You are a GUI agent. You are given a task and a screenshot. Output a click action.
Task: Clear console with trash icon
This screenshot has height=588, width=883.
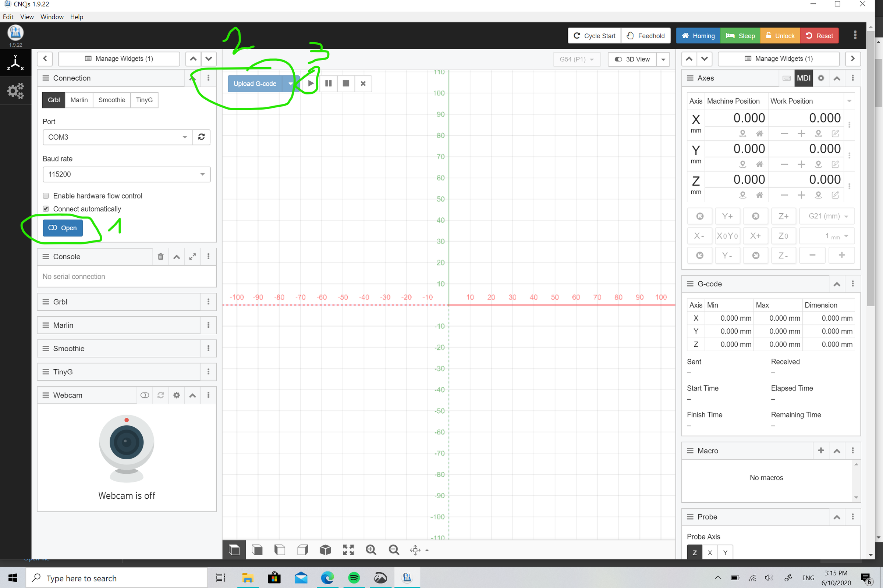160,257
